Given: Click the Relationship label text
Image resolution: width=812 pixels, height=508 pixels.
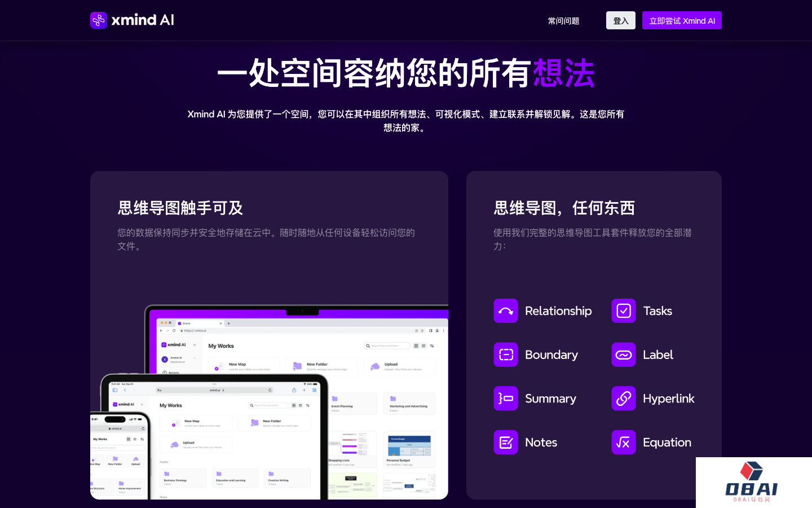Looking at the screenshot, I should [558, 311].
